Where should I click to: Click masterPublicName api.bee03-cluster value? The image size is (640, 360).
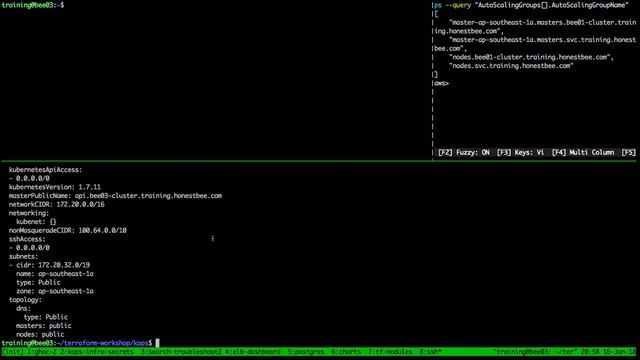tap(148, 196)
